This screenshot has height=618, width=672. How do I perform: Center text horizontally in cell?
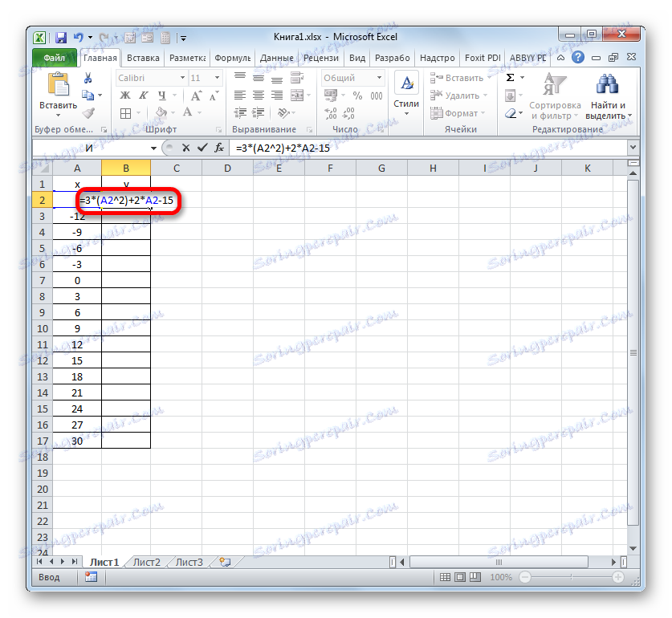pyautogui.click(x=259, y=96)
